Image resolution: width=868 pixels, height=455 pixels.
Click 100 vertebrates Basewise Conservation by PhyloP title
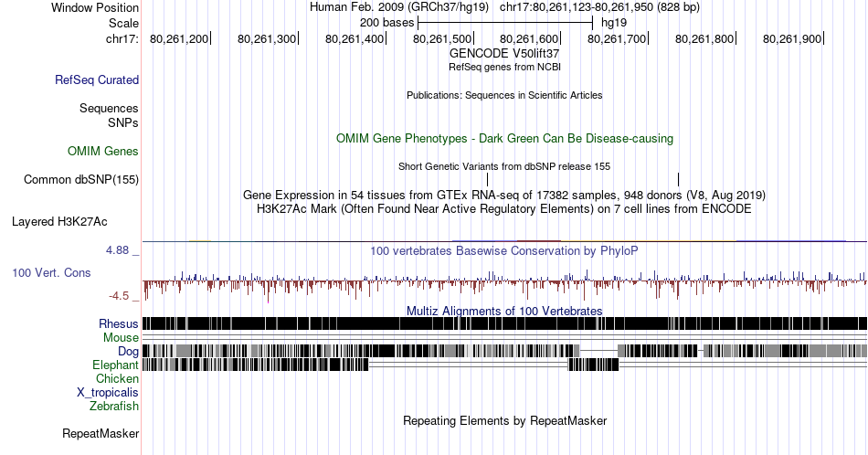click(503, 250)
